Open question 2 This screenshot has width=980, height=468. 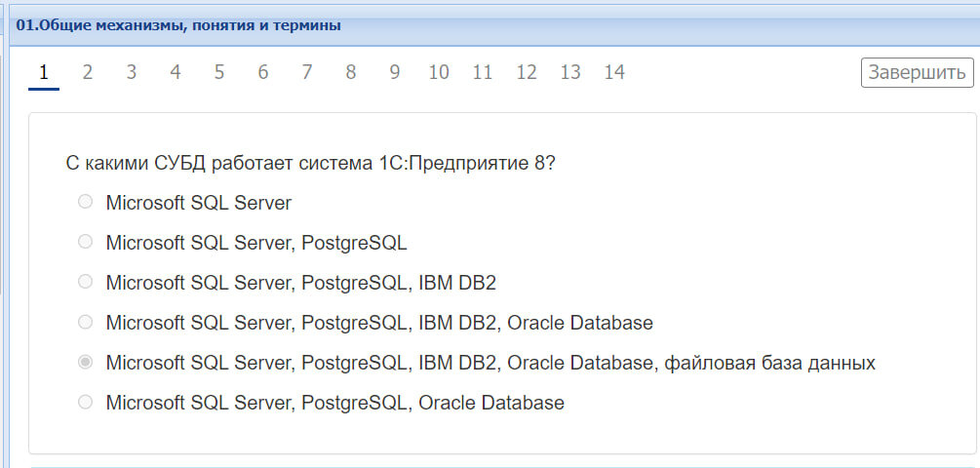pyautogui.click(x=88, y=73)
